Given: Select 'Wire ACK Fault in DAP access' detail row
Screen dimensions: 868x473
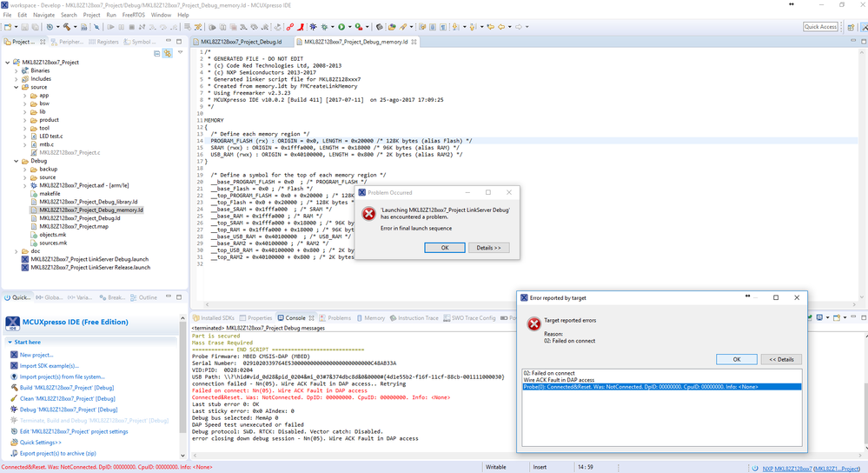Looking at the screenshot, I should click(661, 380).
